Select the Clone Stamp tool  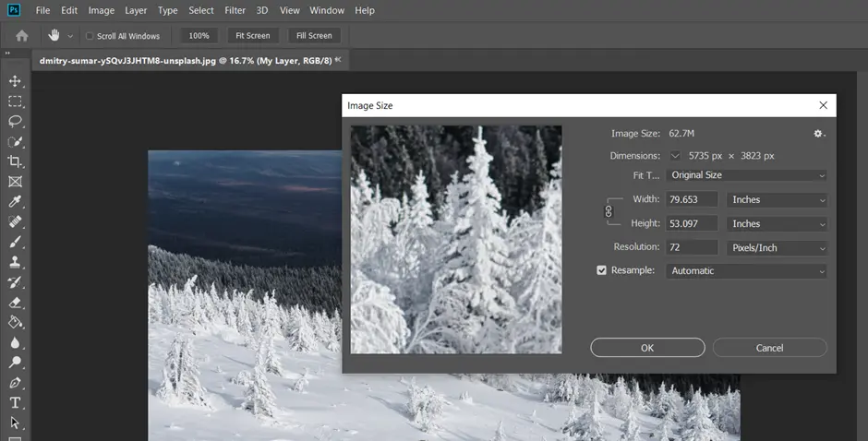tap(15, 262)
